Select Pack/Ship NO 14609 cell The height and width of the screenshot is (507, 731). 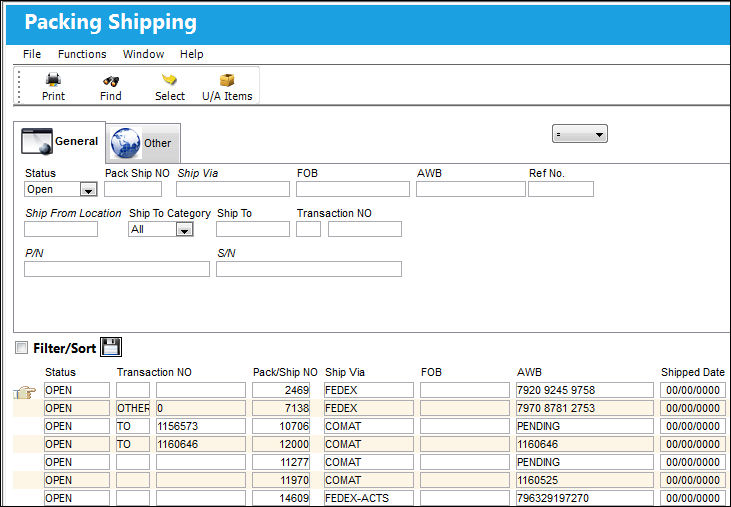point(281,498)
